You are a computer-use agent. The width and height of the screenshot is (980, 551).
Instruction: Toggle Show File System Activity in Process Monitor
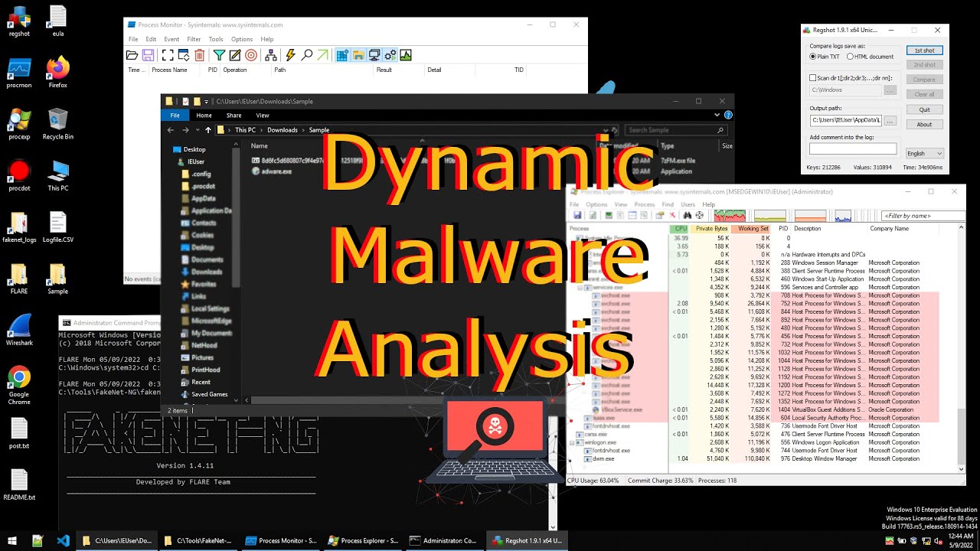pyautogui.click(x=358, y=55)
